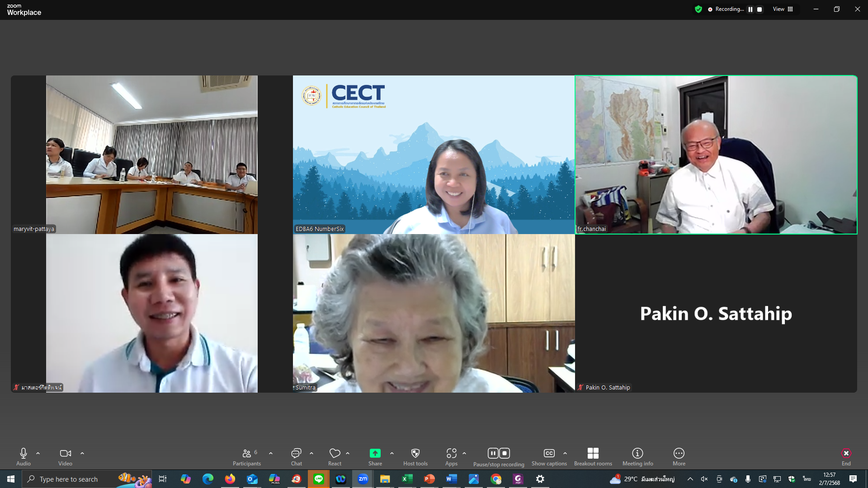
Task: Open the Participants panel
Action: coord(246,454)
